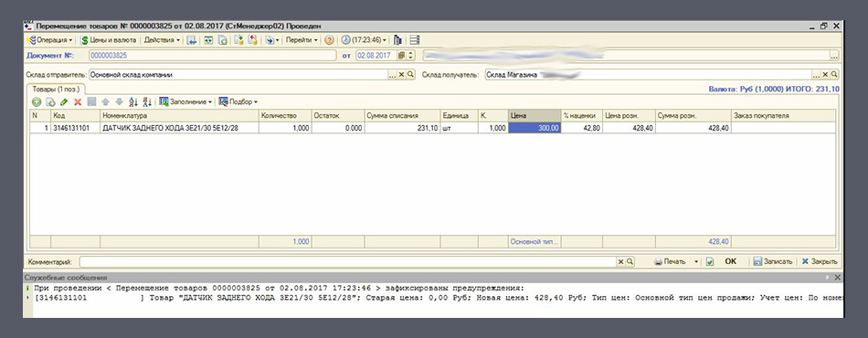Delete the selected row with the red X icon
This screenshot has width=868, height=338.
pos(78,101)
